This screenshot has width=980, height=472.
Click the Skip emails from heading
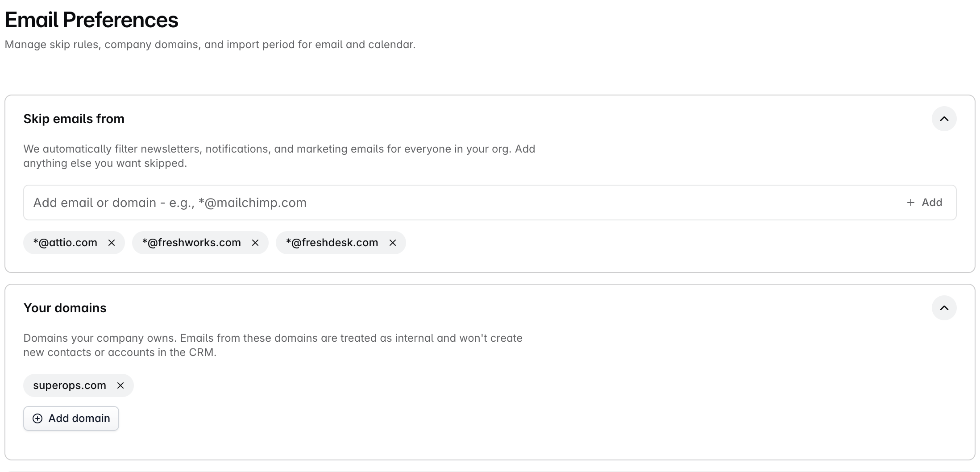74,119
